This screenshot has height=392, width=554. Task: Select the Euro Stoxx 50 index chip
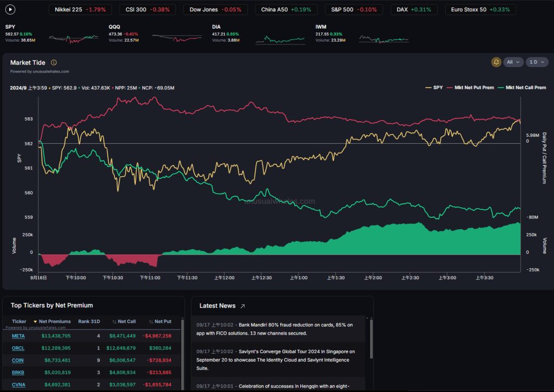click(480, 10)
